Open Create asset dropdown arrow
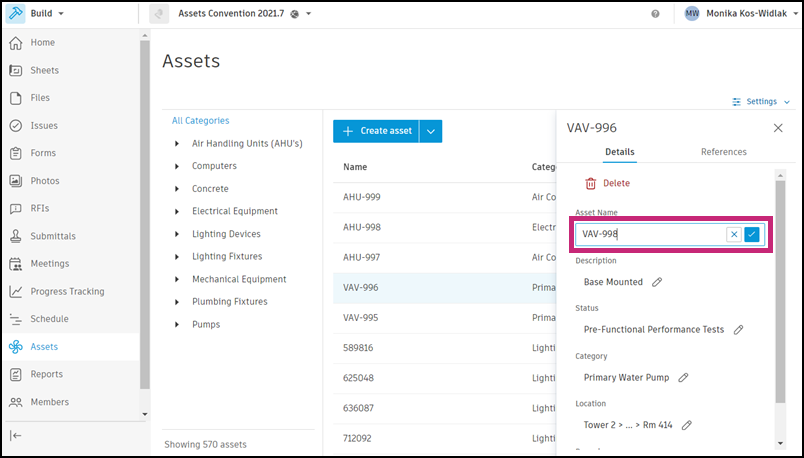This screenshot has width=804, height=458. pos(431,131)
